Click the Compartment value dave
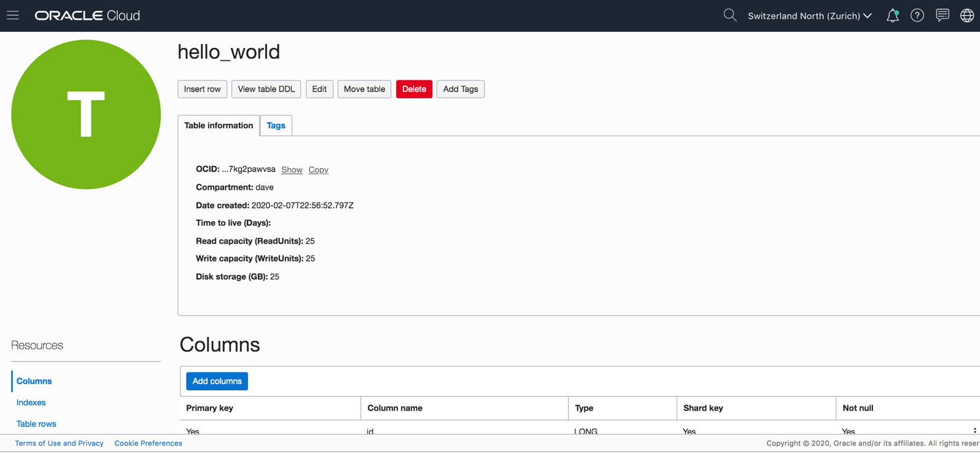The height and width of the screenshot is (453, 980). pyautogui.click(x=265, y=187)
